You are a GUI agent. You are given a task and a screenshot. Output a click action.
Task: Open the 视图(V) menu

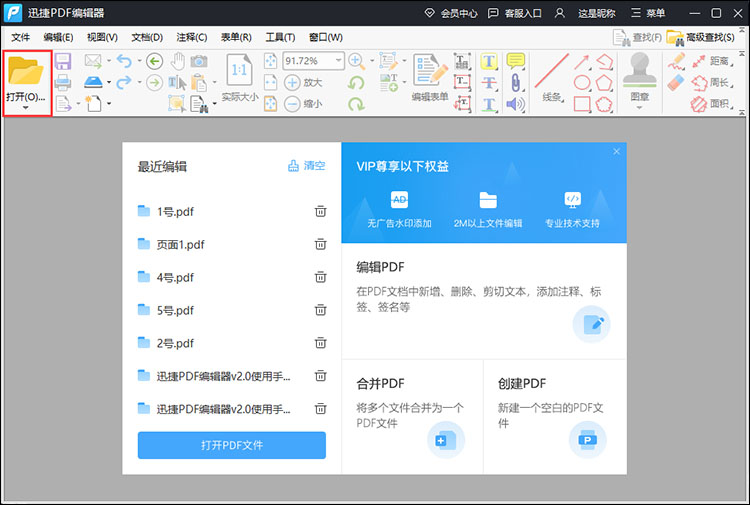click(102, 37)
